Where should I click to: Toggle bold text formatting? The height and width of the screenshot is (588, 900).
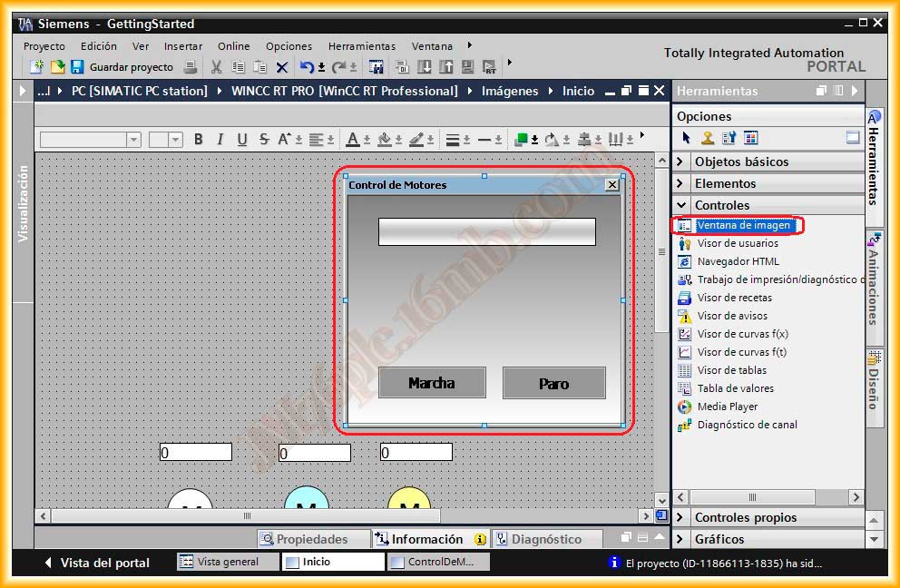[197, 140]
